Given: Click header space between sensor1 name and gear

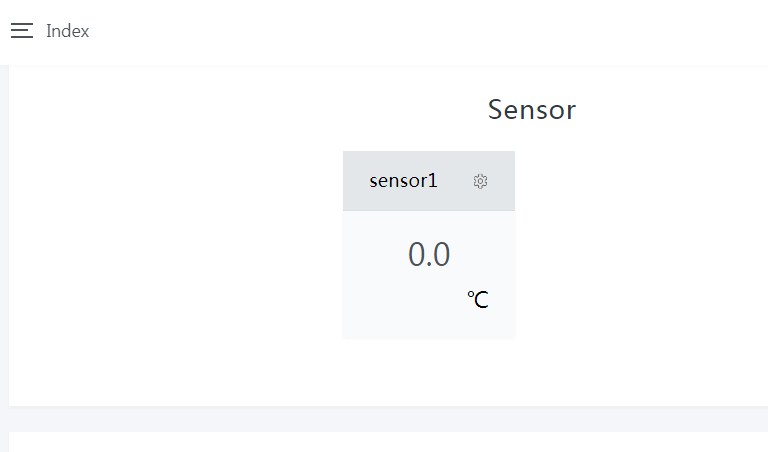Looking at the screenshot, I should 455,181.
